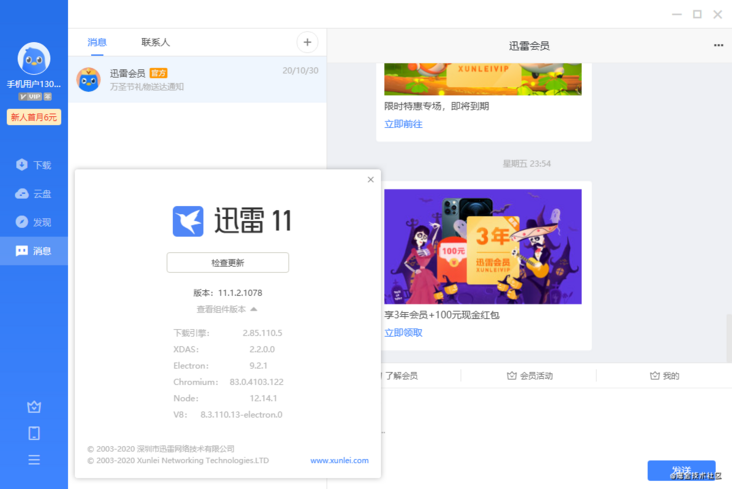Open the hamburger main menu icon

point(34,460)
